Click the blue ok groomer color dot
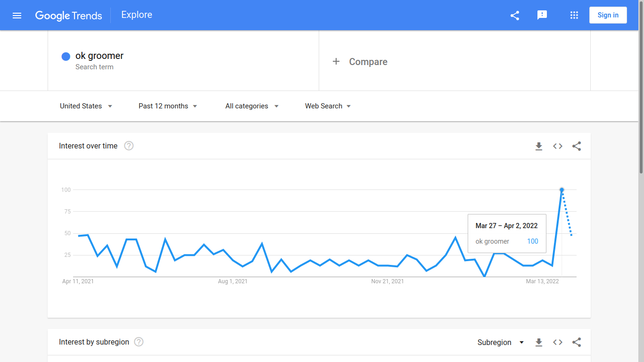This screenshot has width=644, height=362. 66,57
